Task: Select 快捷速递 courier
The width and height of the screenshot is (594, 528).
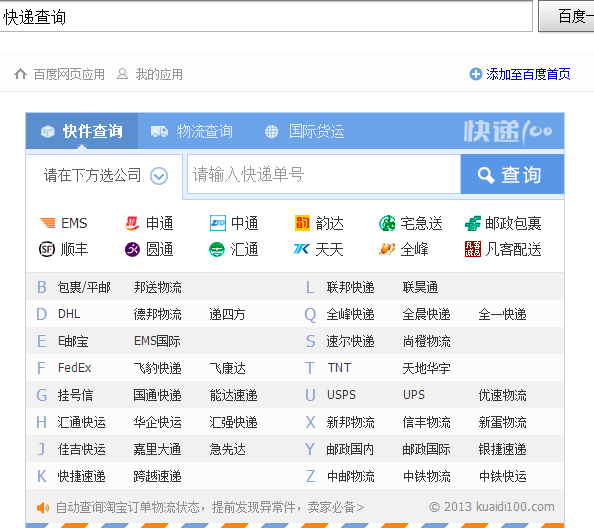Action: [x=81, y=476]
